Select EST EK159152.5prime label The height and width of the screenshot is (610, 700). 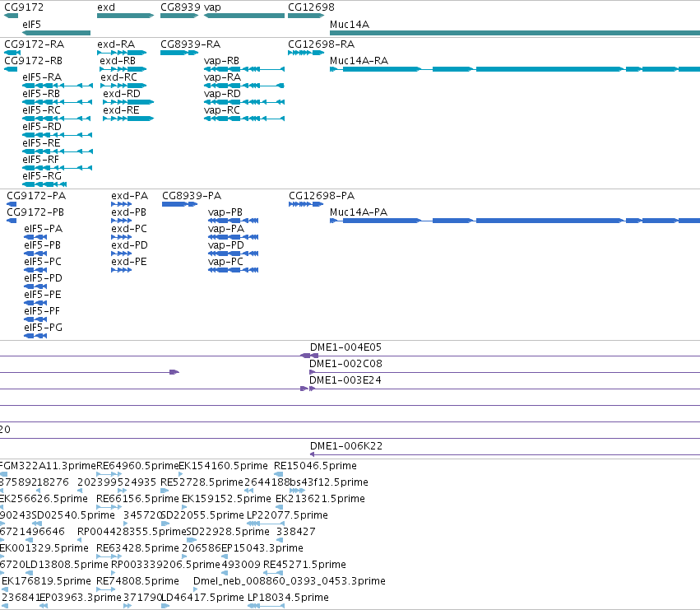tap(226, 499)
